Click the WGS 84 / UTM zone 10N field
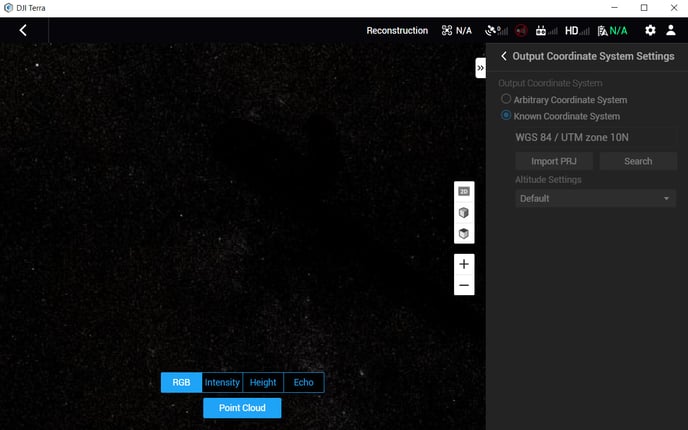This screenshot has height=430, width=688. [596, 137]
